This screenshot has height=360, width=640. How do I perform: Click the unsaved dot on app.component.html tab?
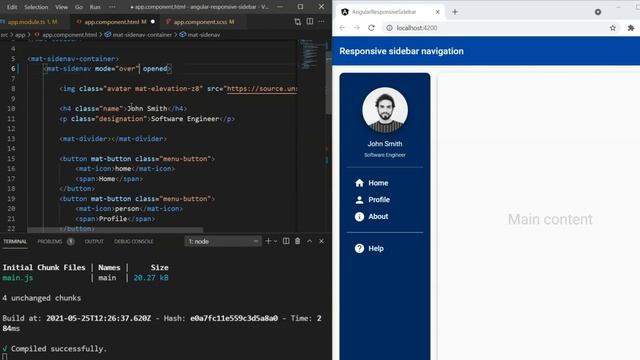point(153,22)
